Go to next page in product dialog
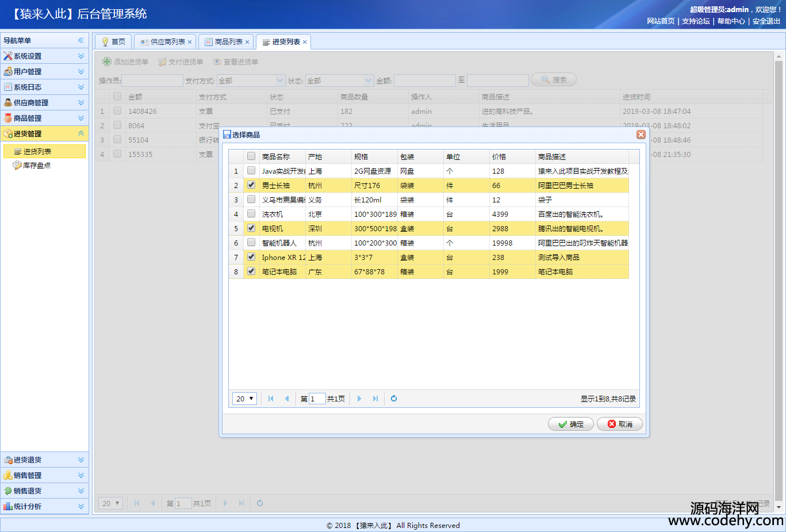This screenshot has width=786, height=532. coord(359,399)
